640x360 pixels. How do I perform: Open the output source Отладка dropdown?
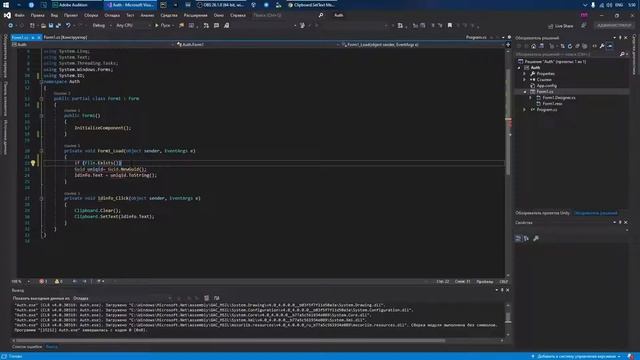pyautogui.click(x=122, y=298)
